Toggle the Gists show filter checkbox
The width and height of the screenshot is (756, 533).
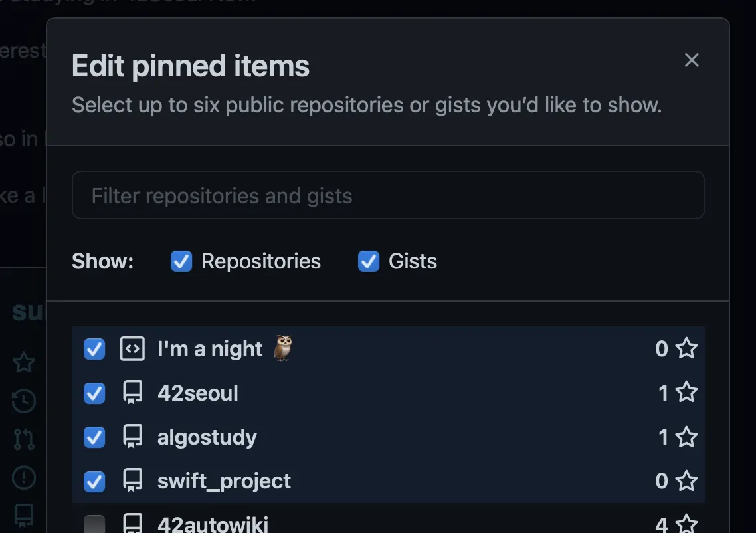pyautogui.click(x=369, y=261)
